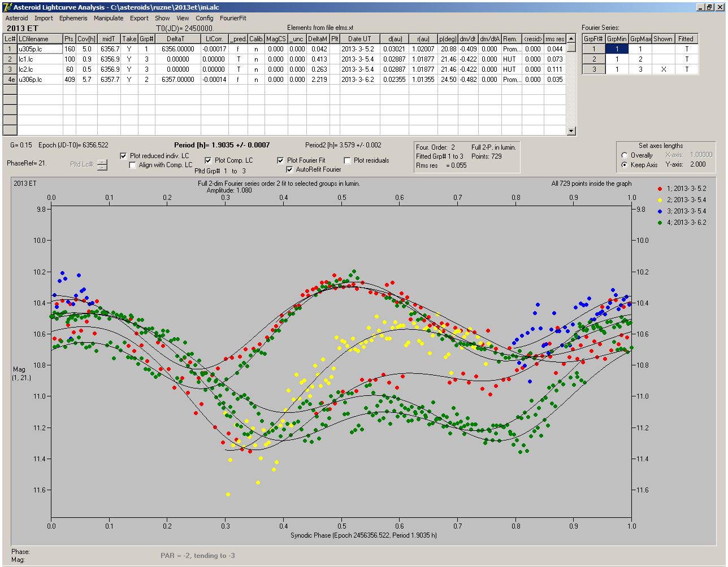
Task: Click the lc2.lc filename cell
Action: [x=40, y=69]
